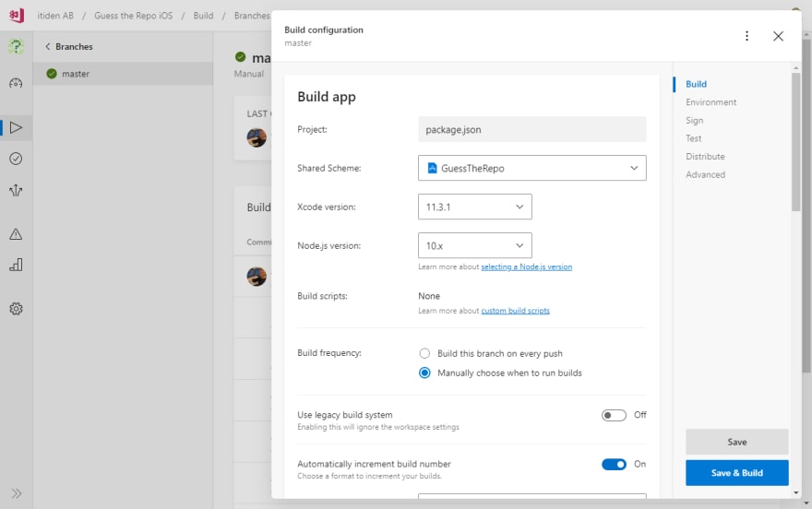Toggle Use legacy build system switch
The height and width of the screenshot is (509, 812).
(x=614, y=415)
